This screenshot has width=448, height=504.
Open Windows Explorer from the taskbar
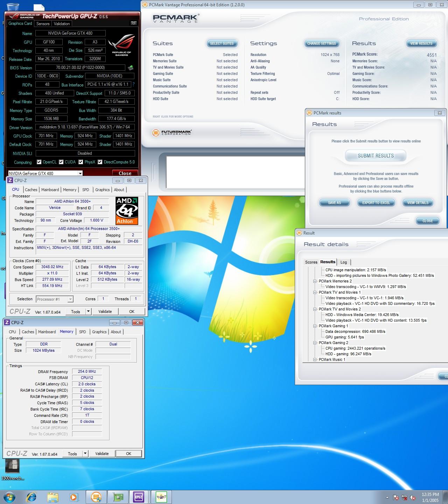(x=53, y=497)
